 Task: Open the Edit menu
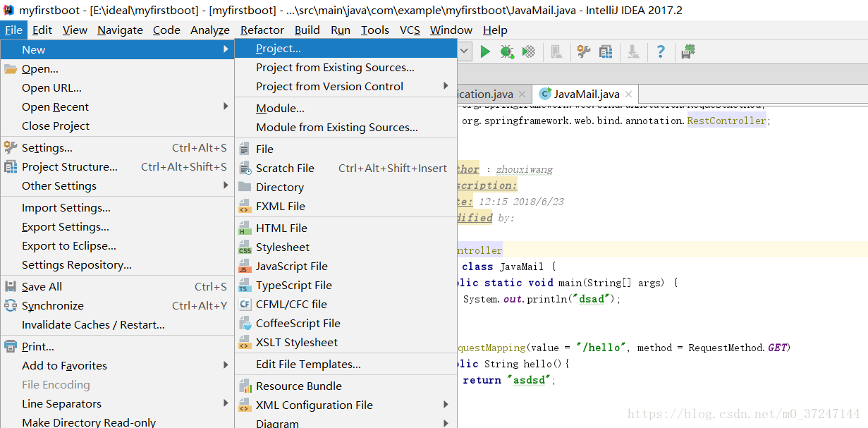pos(42,30)
